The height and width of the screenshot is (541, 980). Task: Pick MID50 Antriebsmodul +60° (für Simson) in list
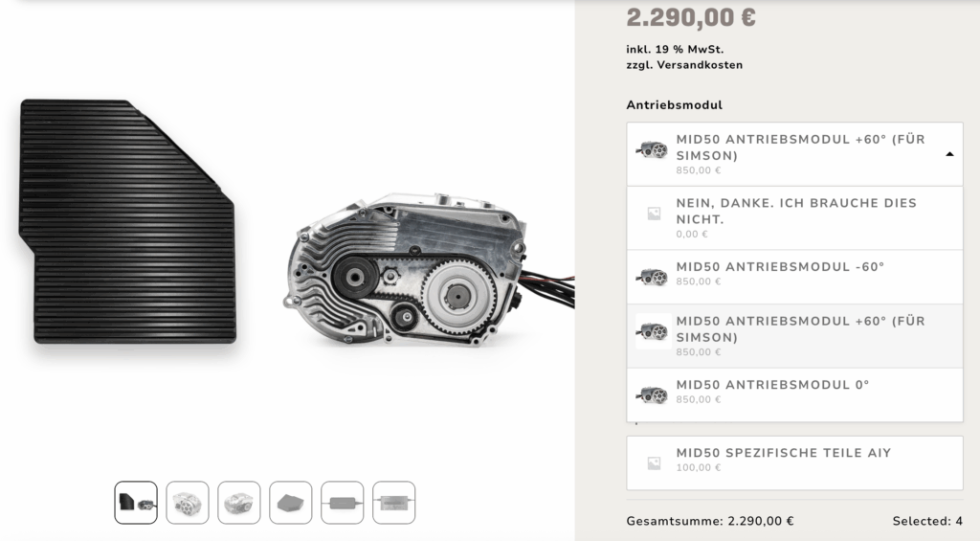point(794,336)
